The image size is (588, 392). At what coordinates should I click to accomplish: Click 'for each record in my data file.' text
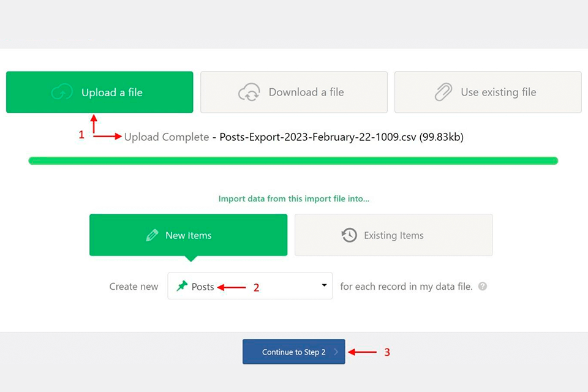(406, 287)
